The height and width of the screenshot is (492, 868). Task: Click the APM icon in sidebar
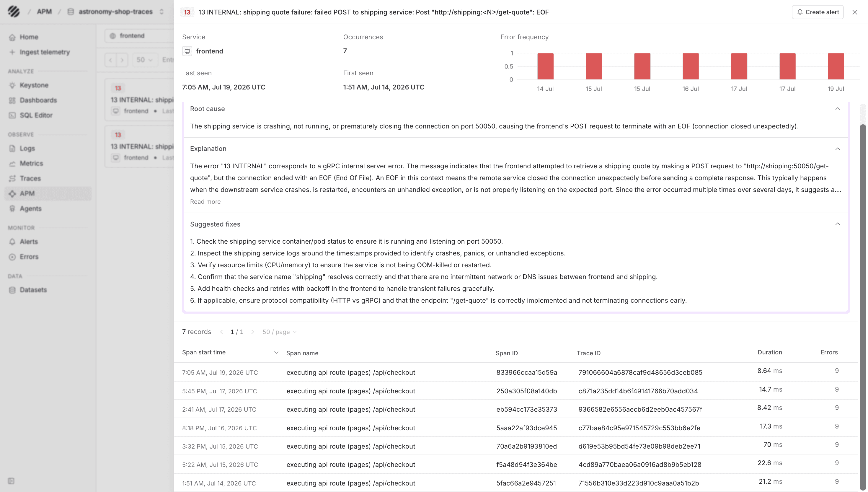tap(12, 194)
